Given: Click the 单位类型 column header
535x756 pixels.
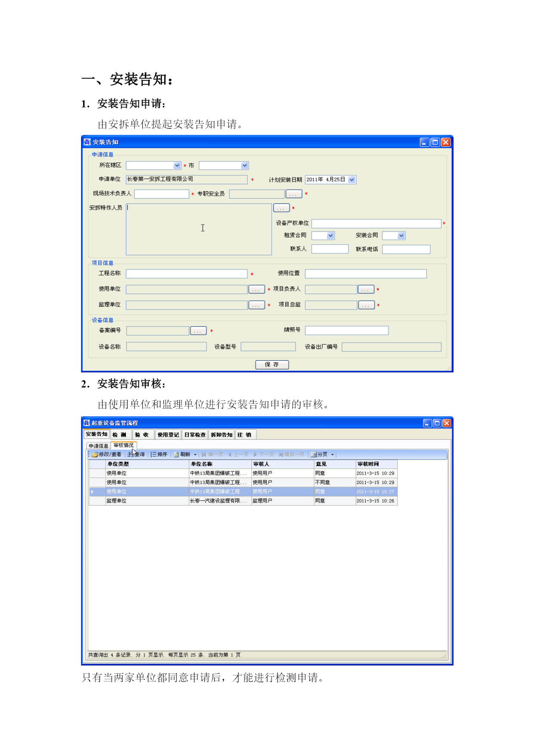Looking at the screenshot, I should pos(147,464).
